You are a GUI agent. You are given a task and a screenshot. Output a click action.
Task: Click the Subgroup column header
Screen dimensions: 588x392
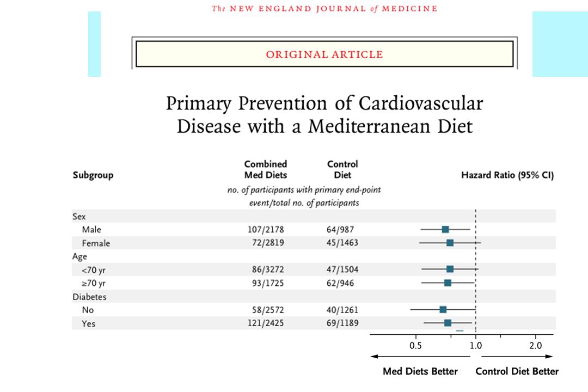93,175
